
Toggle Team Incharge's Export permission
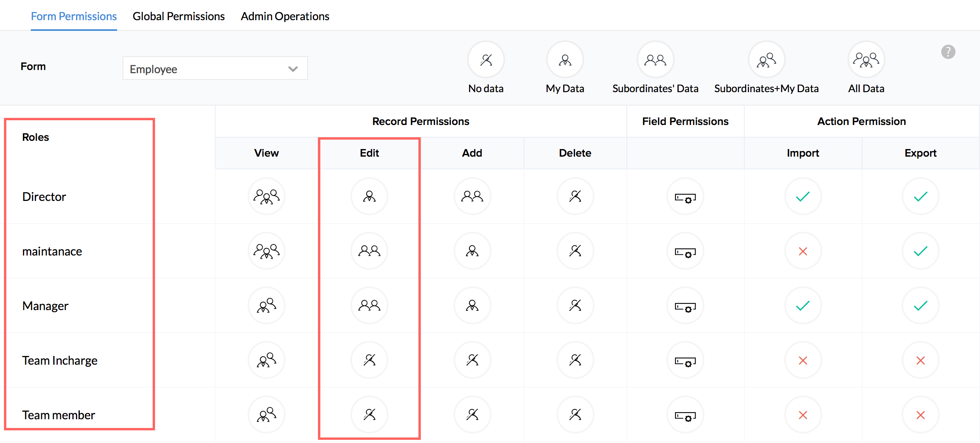pyautogui.click(x=920, y=360)
